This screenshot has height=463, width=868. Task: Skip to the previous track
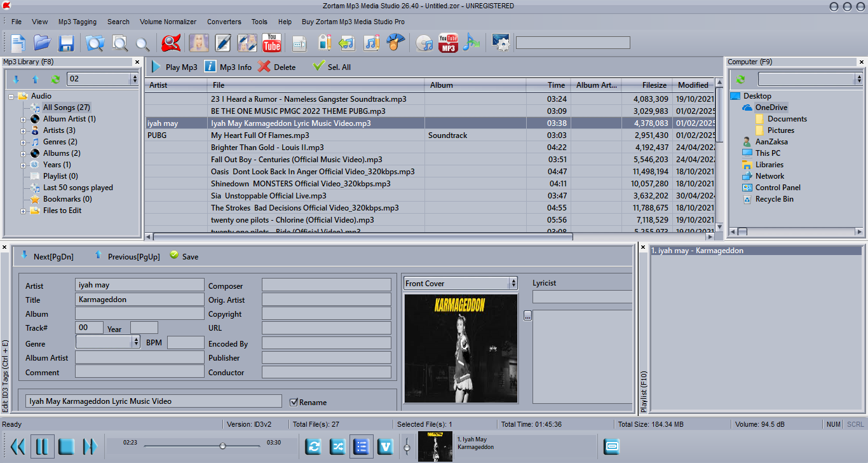click(18, 446)
